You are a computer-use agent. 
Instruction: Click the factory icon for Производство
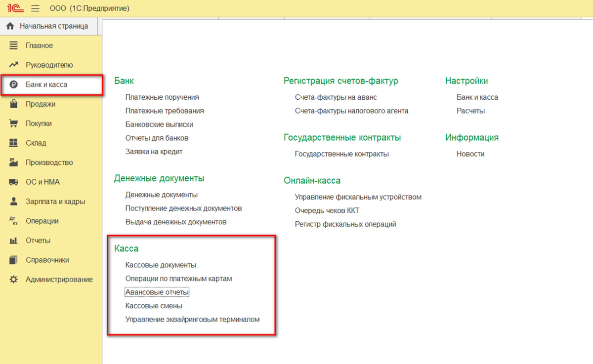[14, 162]
